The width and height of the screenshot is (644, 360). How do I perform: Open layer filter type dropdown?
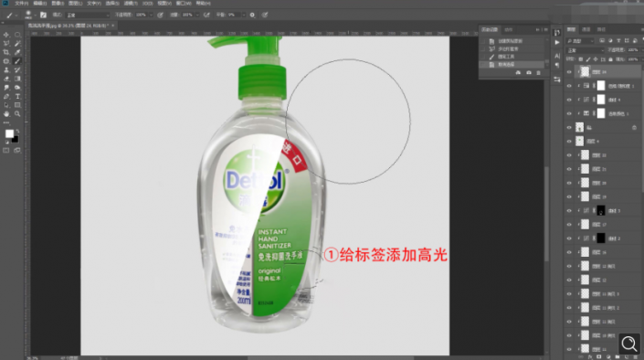tap(580, 41)
